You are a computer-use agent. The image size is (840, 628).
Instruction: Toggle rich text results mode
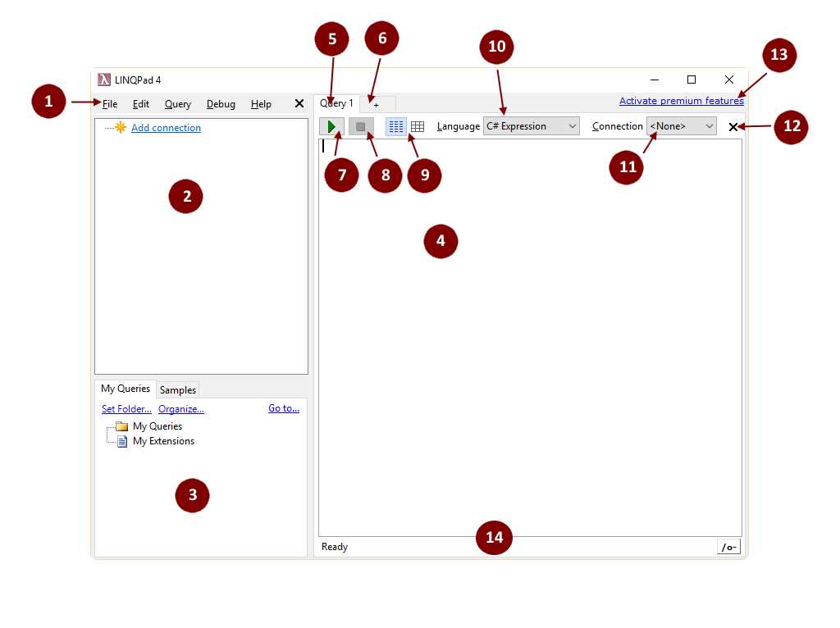(x=395, y=125)
